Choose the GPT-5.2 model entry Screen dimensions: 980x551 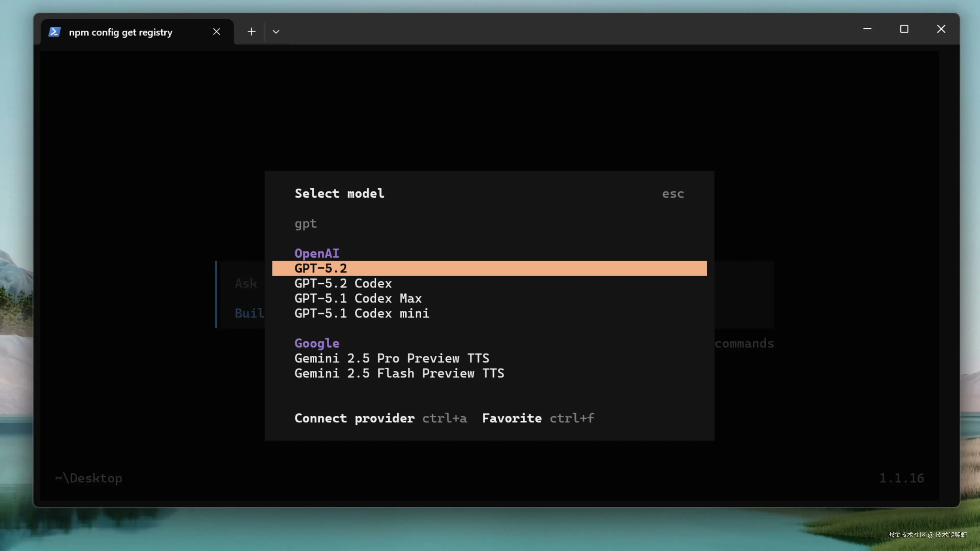click(321, 268)
